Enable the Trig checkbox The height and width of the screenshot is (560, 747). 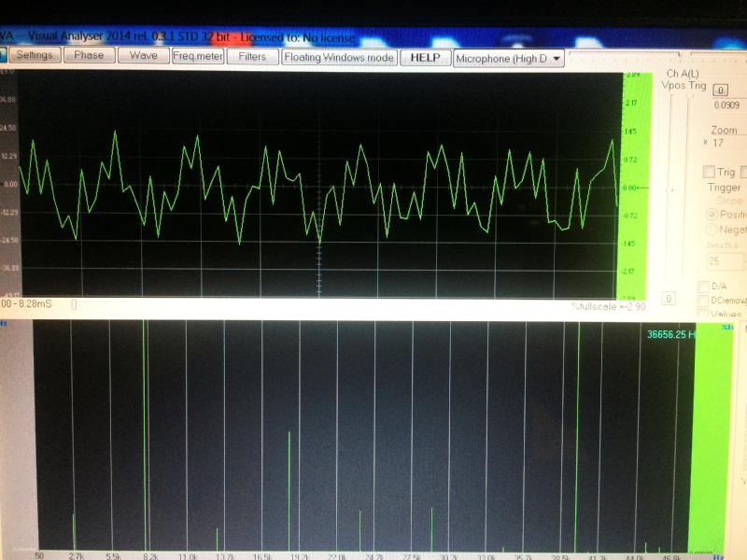[709, 171]
